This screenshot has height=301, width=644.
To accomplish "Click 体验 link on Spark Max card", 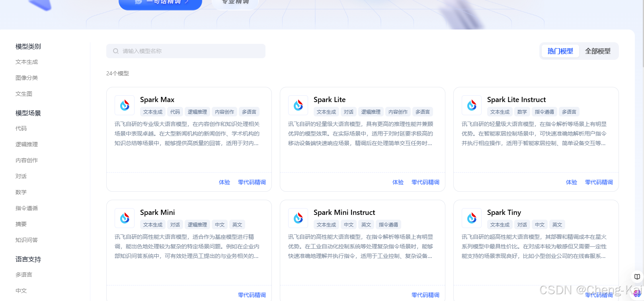I will pos(224,182).
